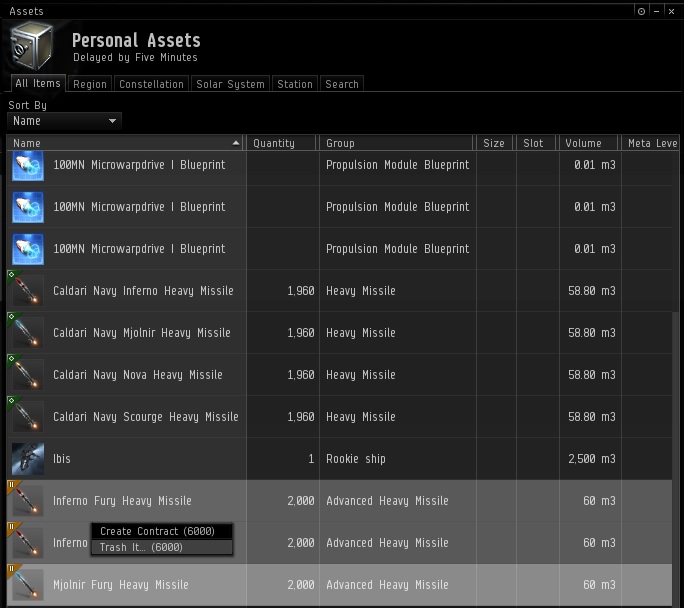Toggle ascending sort arrow in Name column
684x608 pixels.
pyautogui.click(x=236, y=143)
